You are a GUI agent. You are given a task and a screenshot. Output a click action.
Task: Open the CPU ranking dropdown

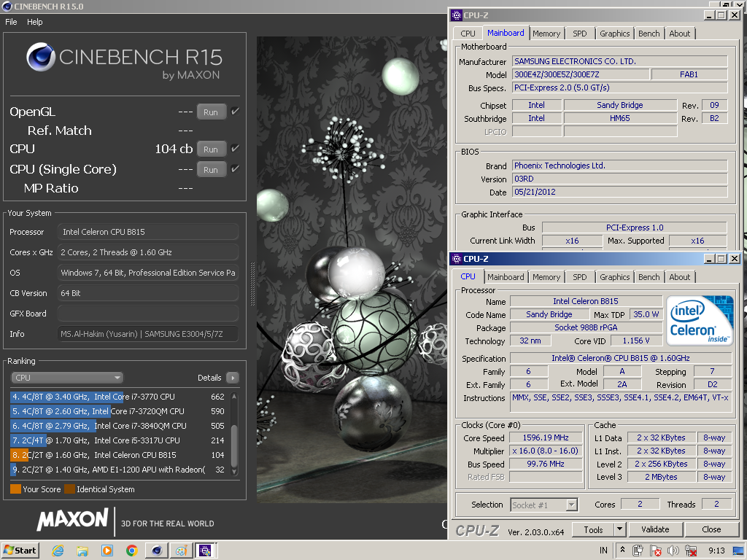[x=67, y=378]
